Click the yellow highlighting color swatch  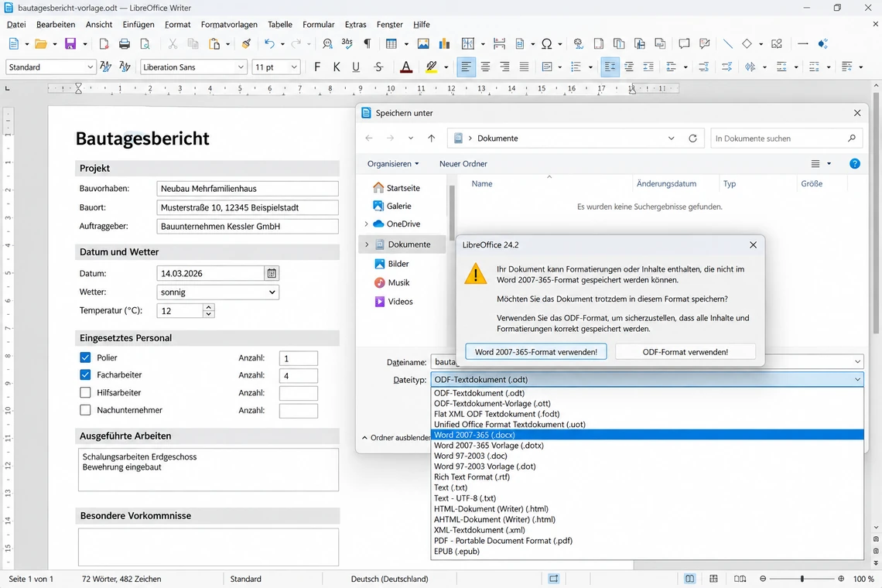pyautogui.click(x=432, y=67)
